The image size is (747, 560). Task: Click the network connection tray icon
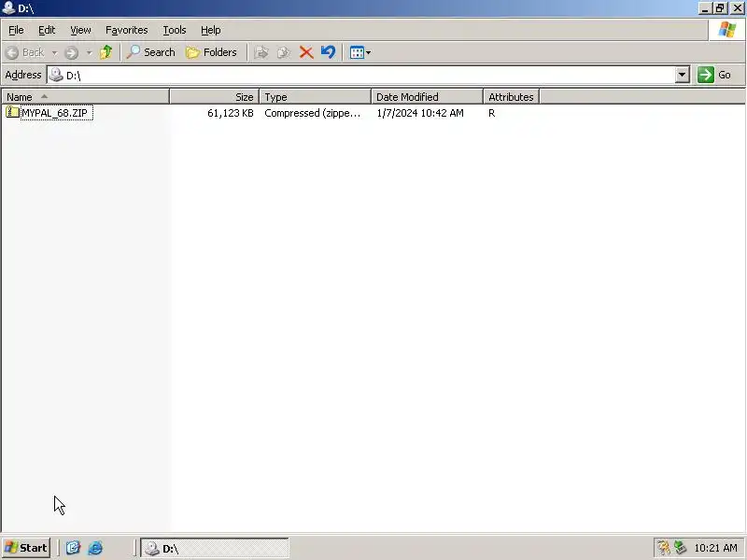(x=680, y=548)
